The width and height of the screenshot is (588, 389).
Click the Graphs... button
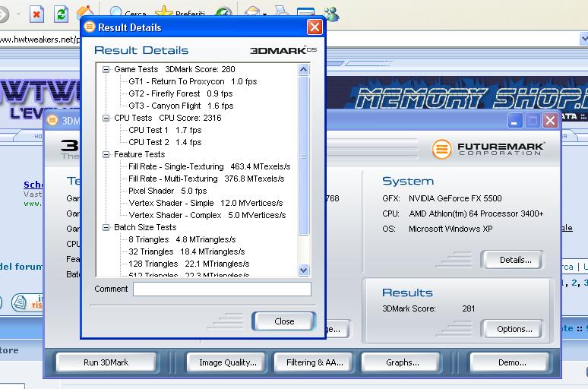coord(402,362)
